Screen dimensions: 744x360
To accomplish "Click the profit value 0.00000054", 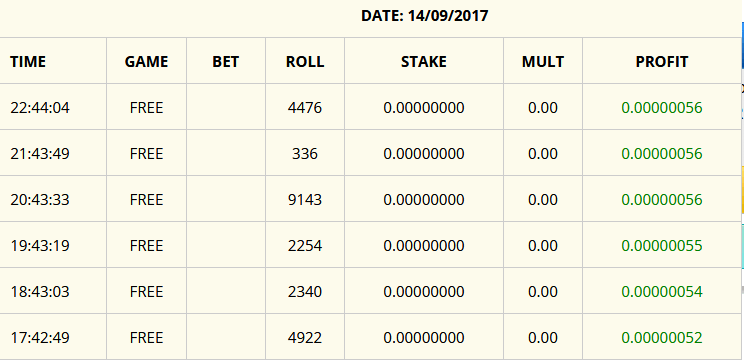I will [x=661, y=292].
